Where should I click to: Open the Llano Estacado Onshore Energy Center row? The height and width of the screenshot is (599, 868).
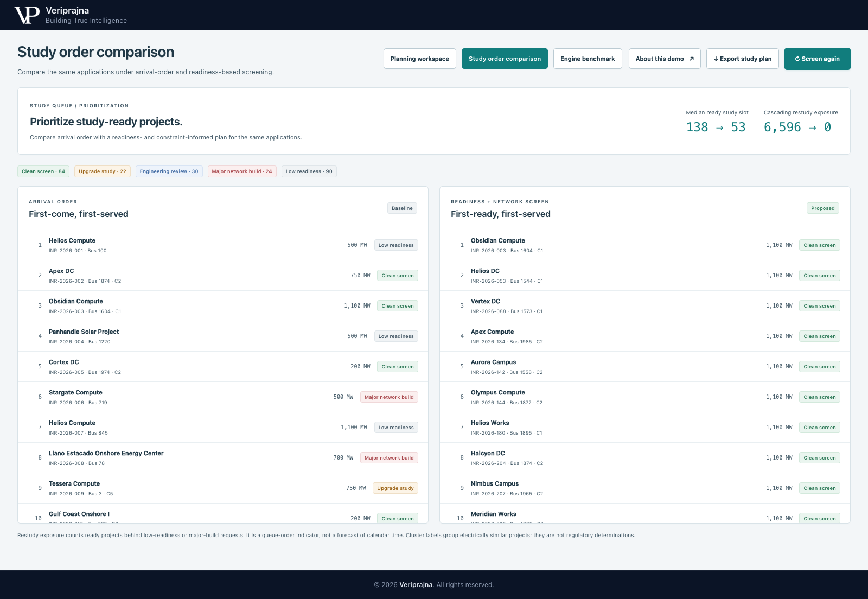coord(223,458)
